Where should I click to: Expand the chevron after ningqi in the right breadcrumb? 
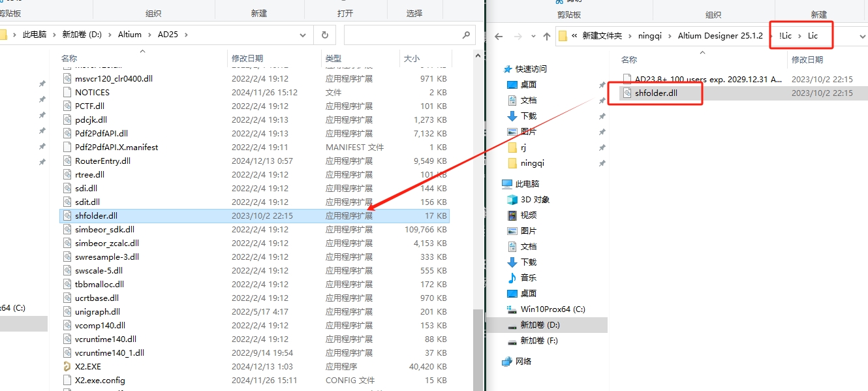point(670,36)
